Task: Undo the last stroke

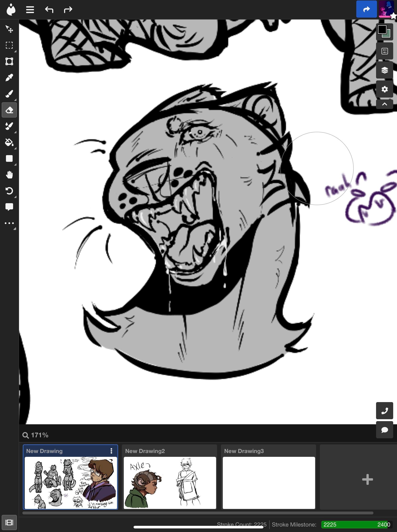Action: pyautogui.click(x=49, y=10)
